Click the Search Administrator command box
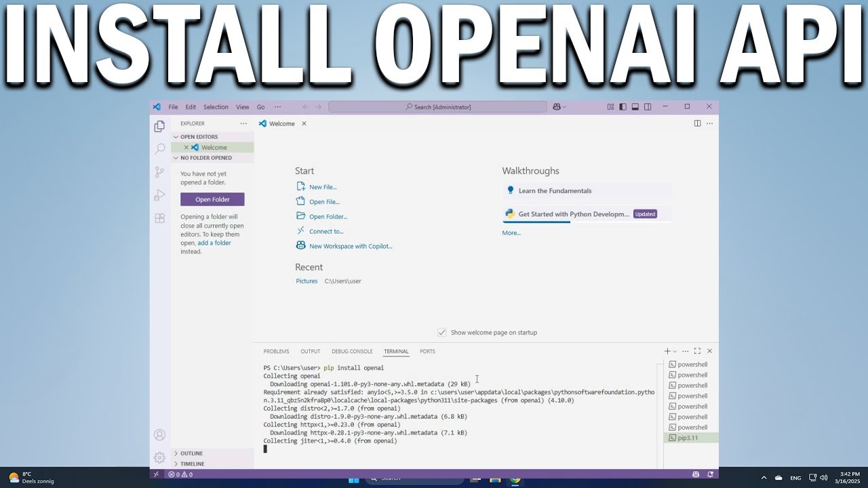This screenshot has width=868, height=488. (437, 106)
